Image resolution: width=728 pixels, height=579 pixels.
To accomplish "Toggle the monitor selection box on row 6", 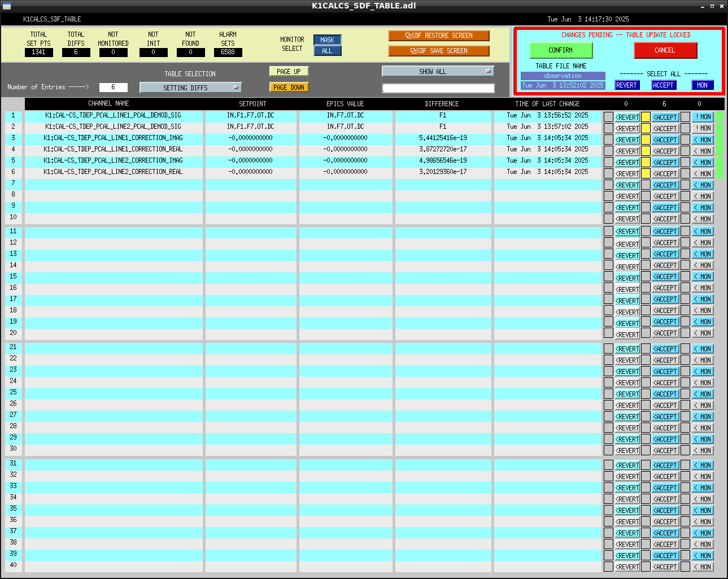I will click(685, 173).
